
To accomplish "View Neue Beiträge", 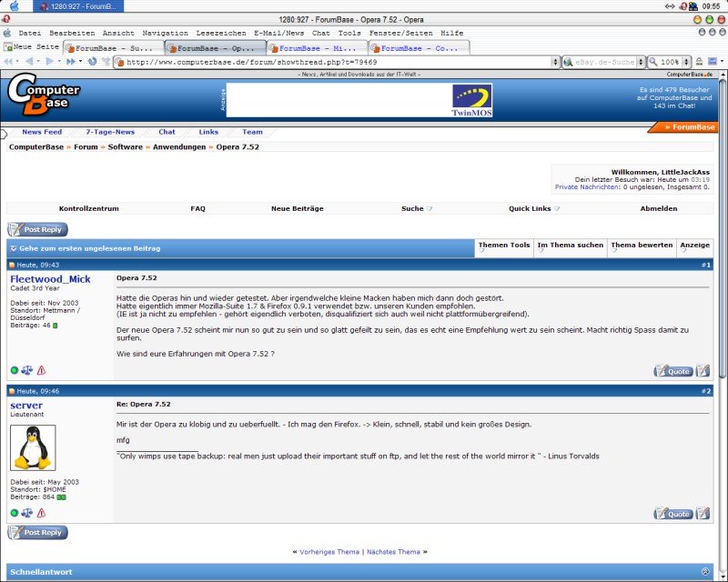I will (298, 208).
